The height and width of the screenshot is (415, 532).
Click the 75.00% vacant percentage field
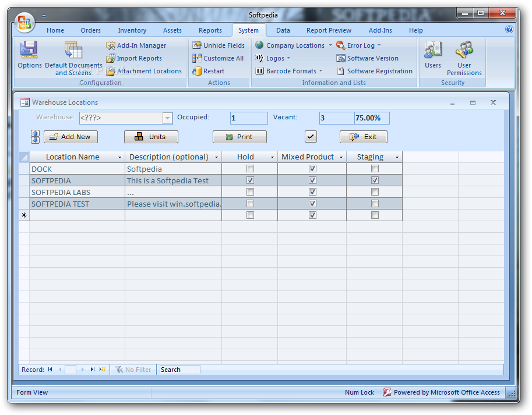[x=372, y=118]
